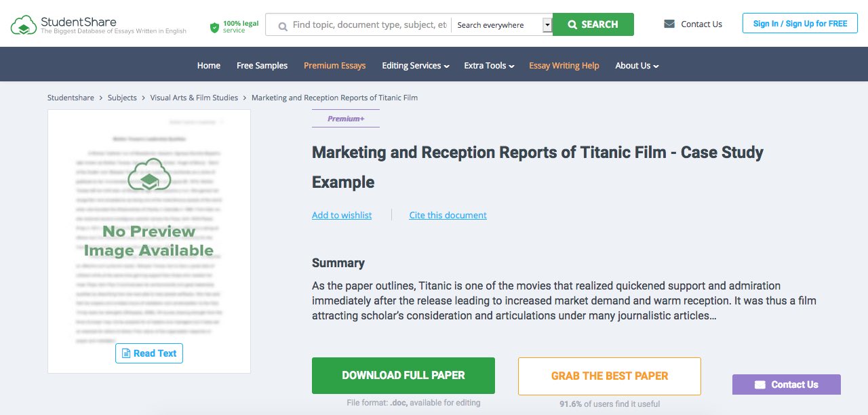This screenshot has width=868, height=415.
Task: Open the Premium Essays section
Action: tap(334, 66)
